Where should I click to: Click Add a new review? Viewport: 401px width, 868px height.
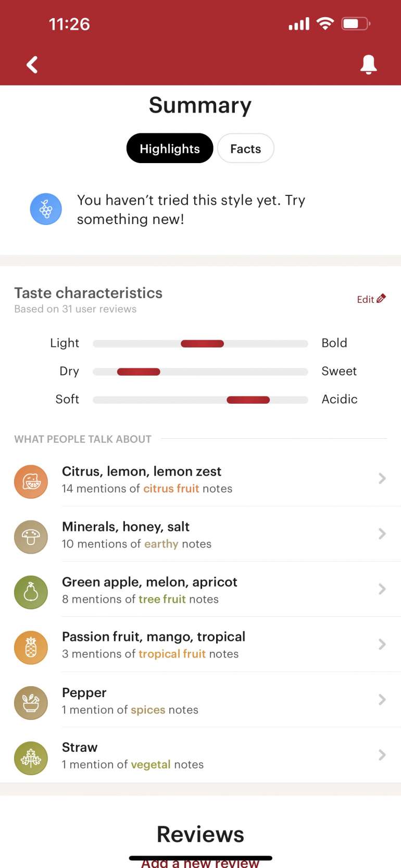tap(200, 862)
